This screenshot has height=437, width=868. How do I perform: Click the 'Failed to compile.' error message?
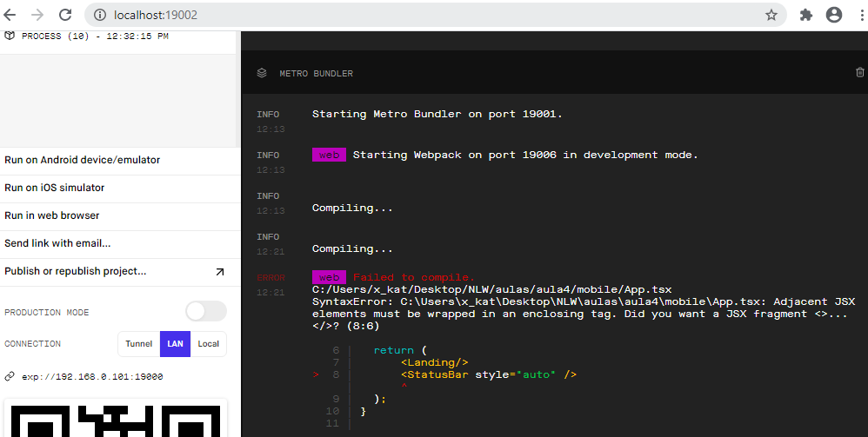click(x=414, y=277)
